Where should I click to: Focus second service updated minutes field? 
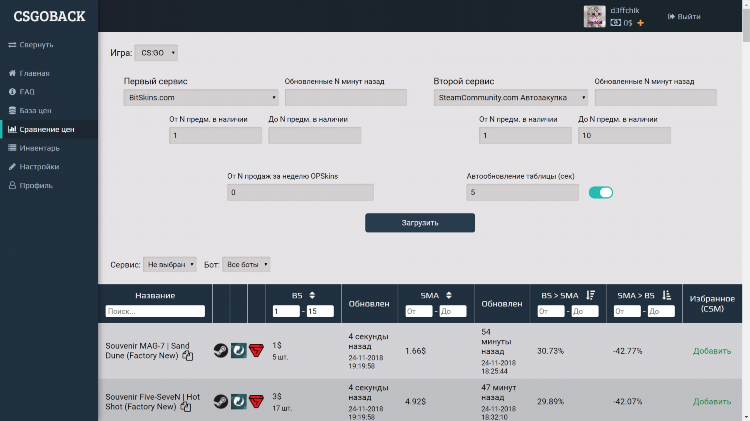pyautogui.click(x=656, y=98)
